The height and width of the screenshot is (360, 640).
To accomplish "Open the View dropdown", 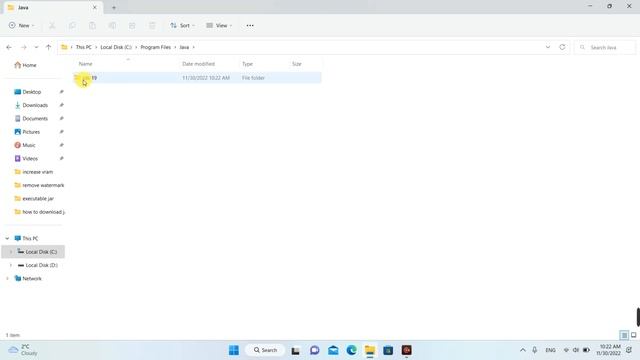I will tap(219, 25).
